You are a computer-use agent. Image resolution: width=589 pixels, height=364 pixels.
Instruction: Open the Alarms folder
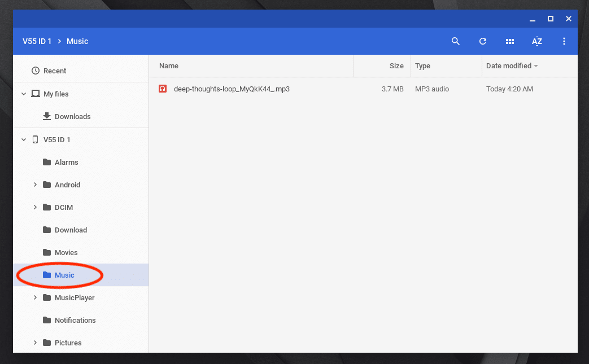click(66, 162)
